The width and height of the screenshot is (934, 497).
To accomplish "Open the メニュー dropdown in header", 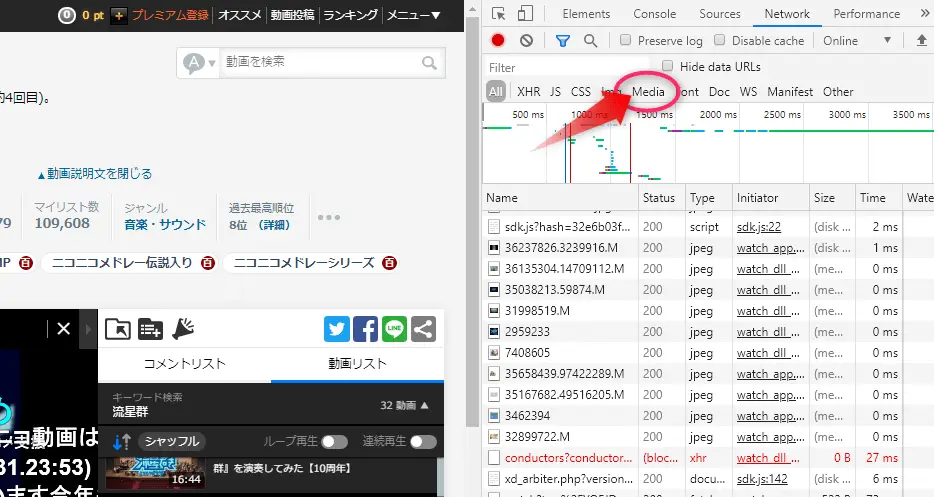I will coord(413,15).
